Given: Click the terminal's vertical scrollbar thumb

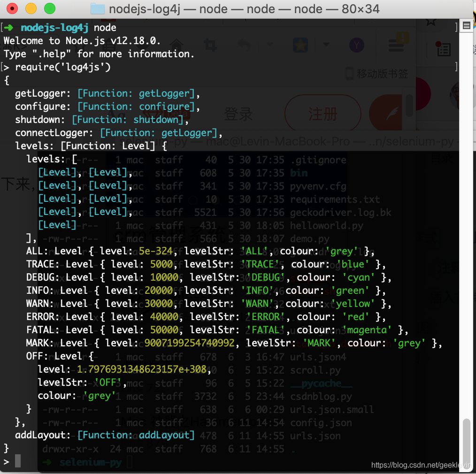Looking at the screenshot, I should [467, 444].
